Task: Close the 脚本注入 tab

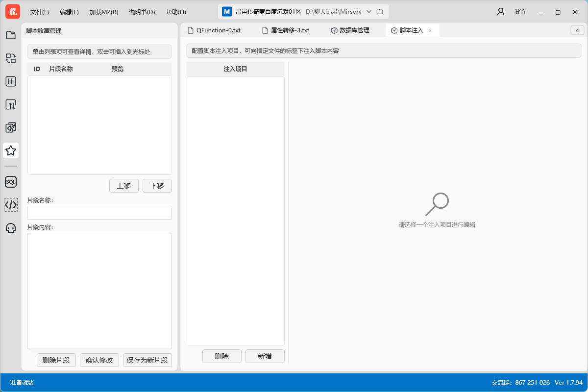Action: [x=430, y=30]
